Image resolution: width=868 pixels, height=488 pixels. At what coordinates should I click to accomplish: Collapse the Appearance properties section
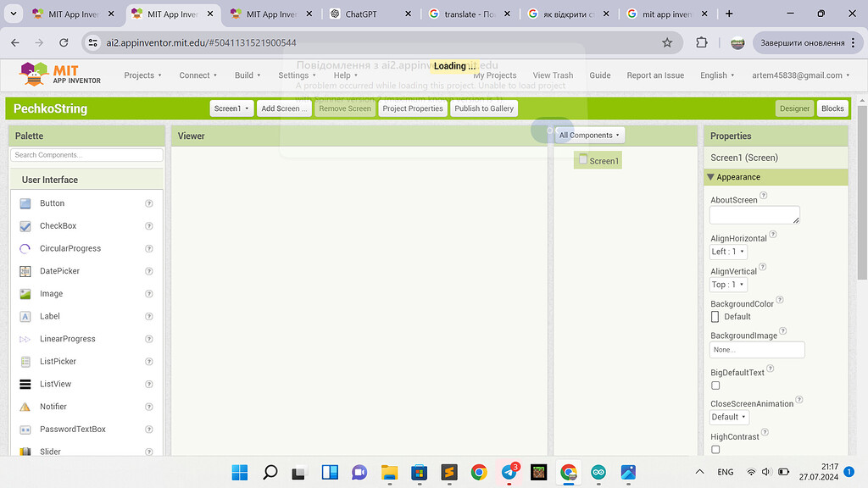coord(710,177)
